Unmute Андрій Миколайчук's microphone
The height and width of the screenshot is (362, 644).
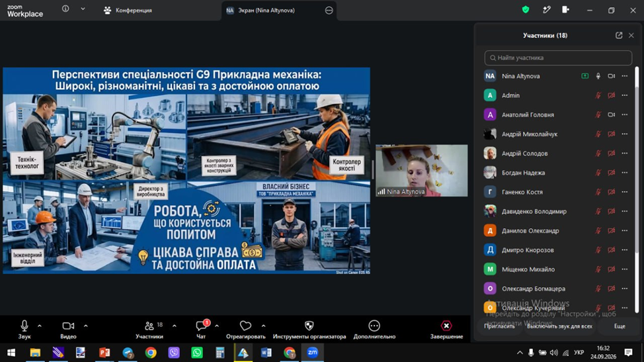(x=598, y=134)
